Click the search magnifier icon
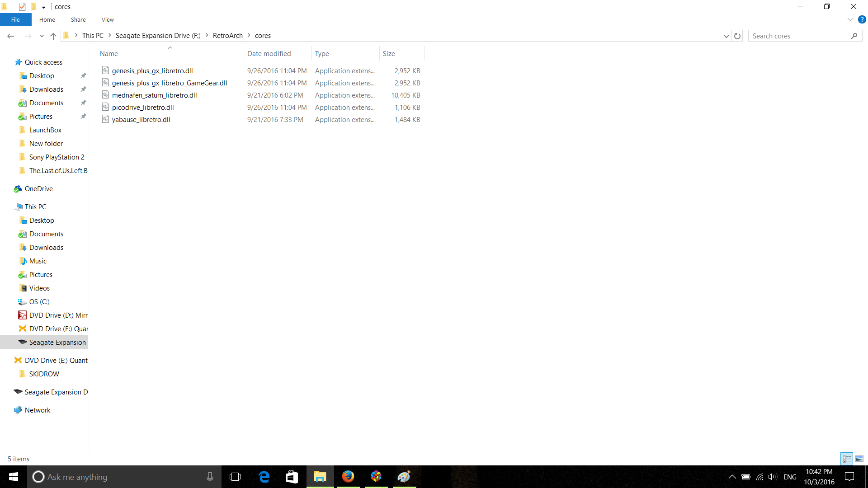Screen dimensions: 868x488 coord(854,36)
